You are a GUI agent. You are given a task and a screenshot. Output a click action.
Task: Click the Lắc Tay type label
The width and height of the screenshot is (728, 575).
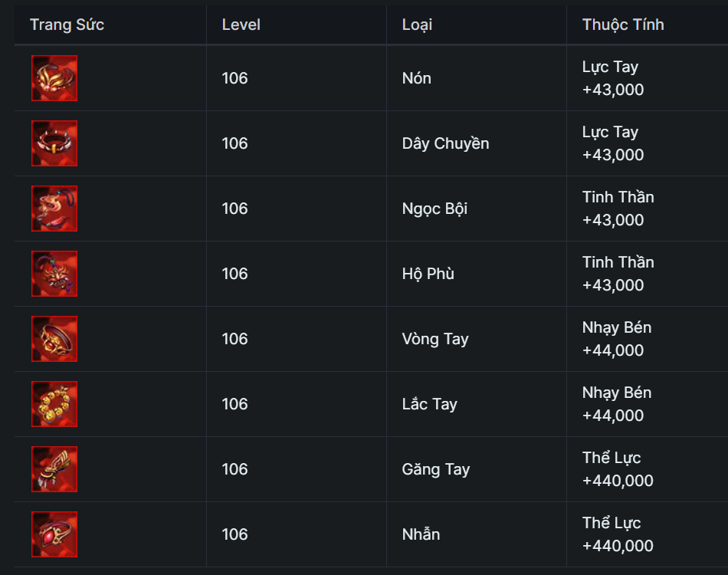tap(429, 404)
